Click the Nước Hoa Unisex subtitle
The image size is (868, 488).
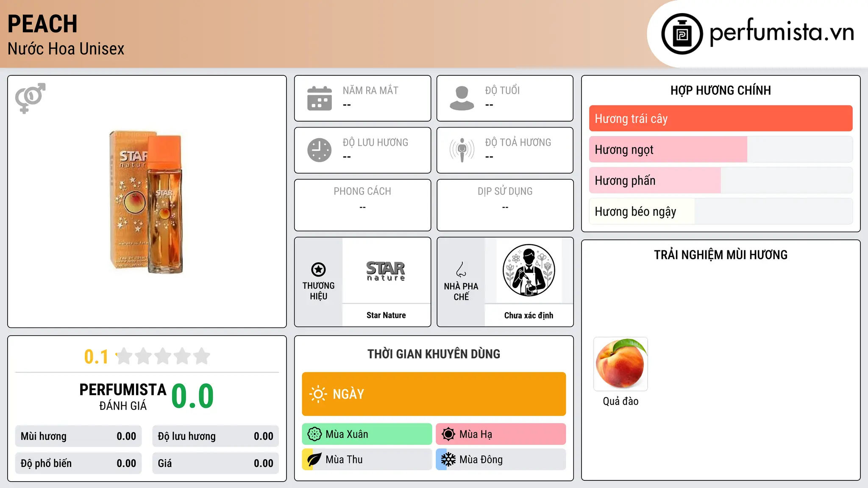[66, 49]
